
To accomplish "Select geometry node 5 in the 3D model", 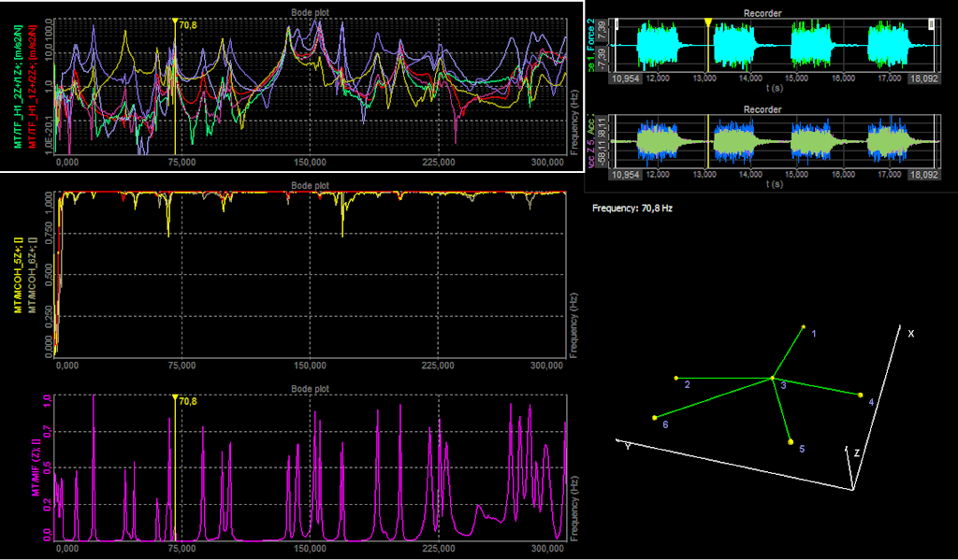I will pos(791,441).
